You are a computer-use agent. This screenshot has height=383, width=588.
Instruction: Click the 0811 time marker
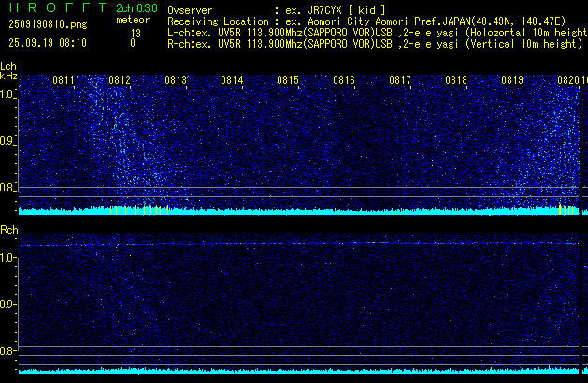(x=64, y=80)
